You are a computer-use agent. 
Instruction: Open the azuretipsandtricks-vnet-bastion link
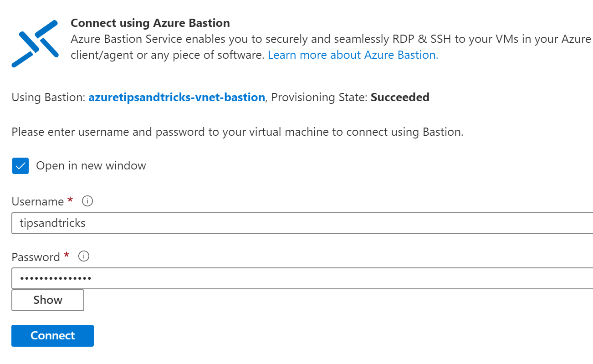tap(177, 97)
